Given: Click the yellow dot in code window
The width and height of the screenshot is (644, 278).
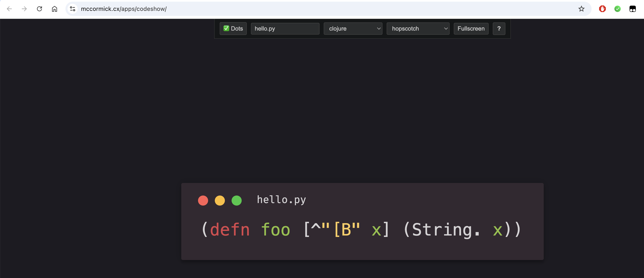Looking at the screenshot, I should pyautogui.click(x=220, y=200).
